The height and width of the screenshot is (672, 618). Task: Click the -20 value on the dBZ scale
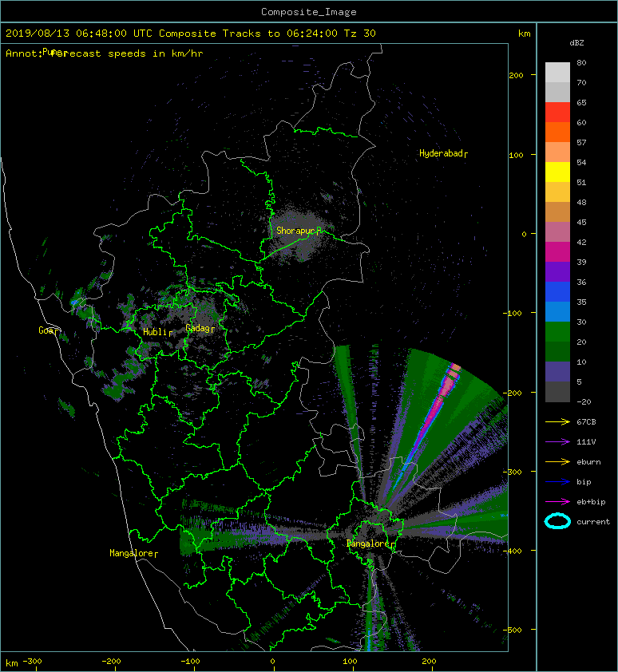tap(584, 402)
